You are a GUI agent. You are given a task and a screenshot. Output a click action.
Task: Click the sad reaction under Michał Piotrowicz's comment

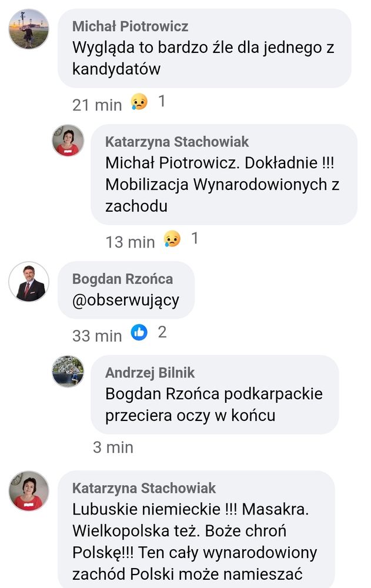[139, 102]
